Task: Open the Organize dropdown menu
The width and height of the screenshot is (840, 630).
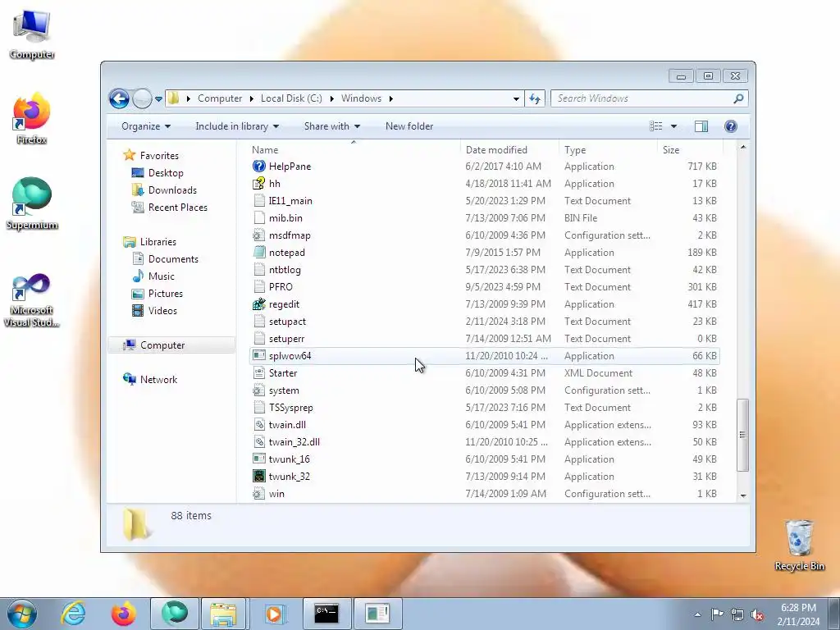Action: [146, 126]
